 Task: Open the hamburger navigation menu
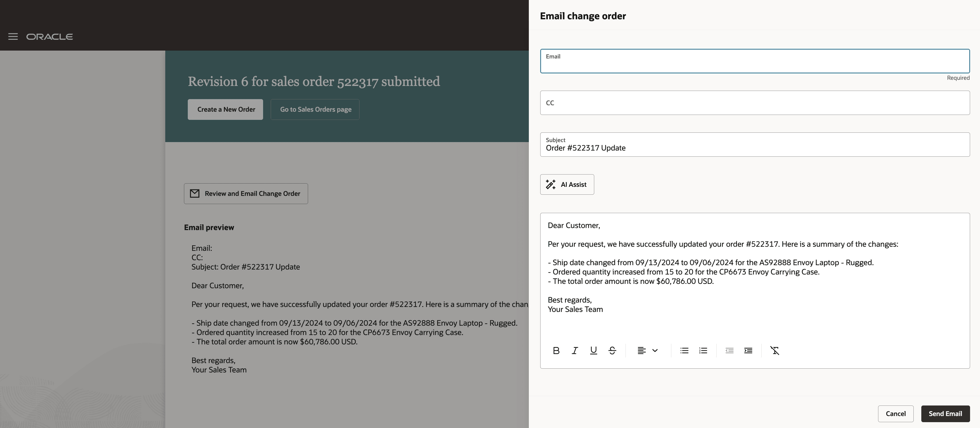pos(13,37)
